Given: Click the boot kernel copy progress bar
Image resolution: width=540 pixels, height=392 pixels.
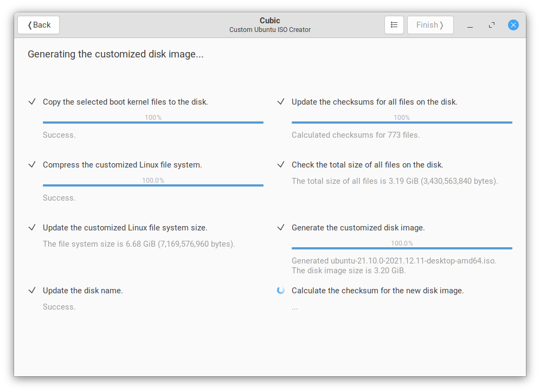Looking at the screenshot, I should coord(153,123).
